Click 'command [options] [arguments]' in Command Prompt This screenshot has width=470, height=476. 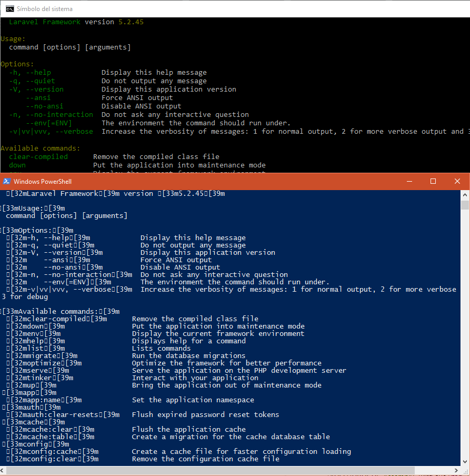pyautogui.click(x=70, y=47)
